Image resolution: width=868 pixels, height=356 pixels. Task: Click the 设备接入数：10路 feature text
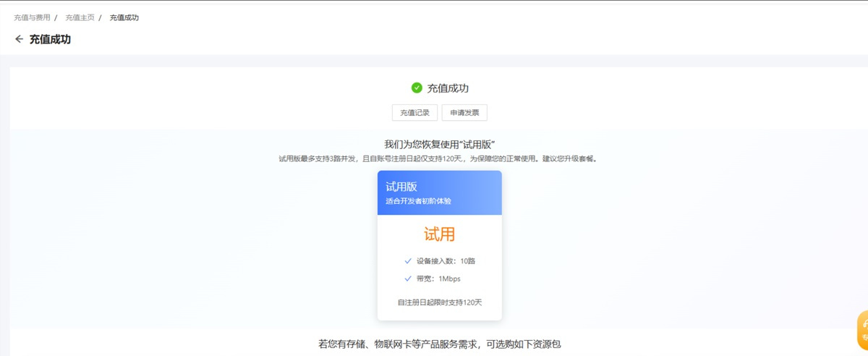click(x=446, y=260)
